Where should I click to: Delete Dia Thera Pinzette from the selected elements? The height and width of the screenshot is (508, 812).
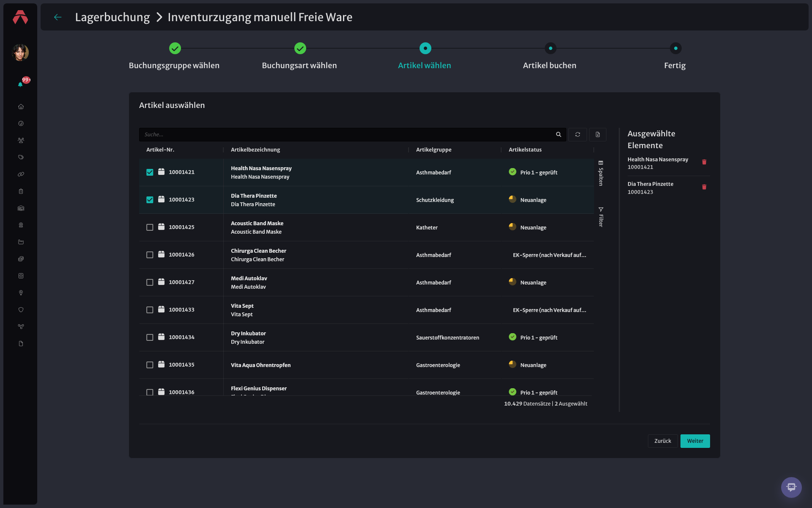tap(704, 187)
